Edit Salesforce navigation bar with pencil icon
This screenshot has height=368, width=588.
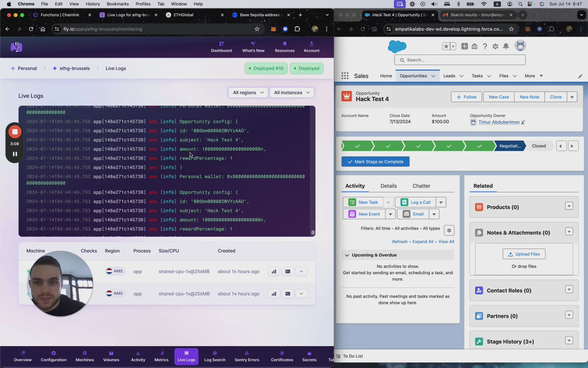pyautogui.click(x=580, y=76)
